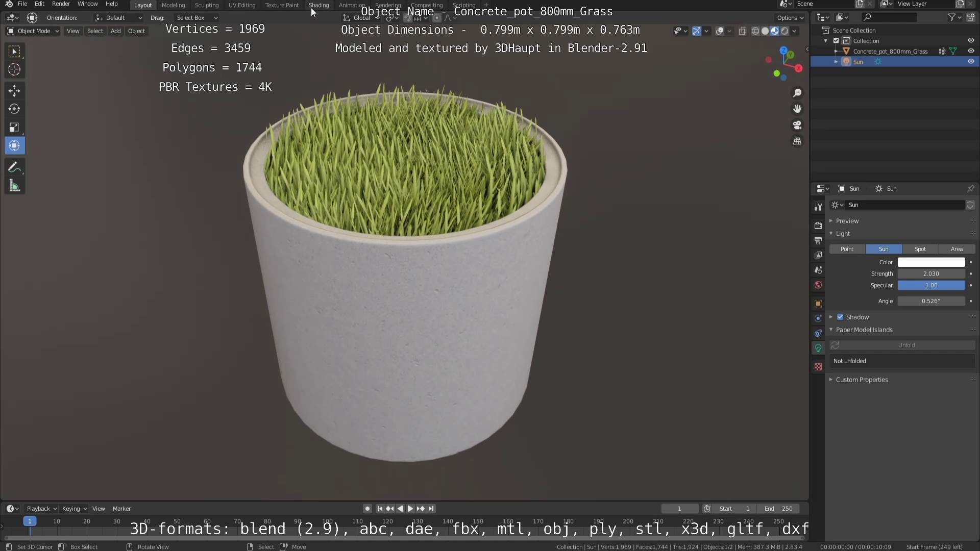
Task: Switch perspective/orthographic grid icon
Action: point(797,141)
